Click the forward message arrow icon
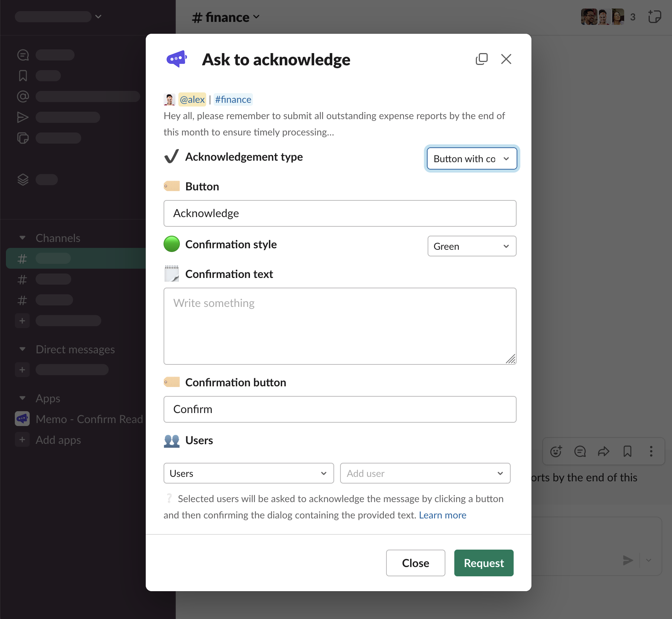This screenshot has width=672, height=619. pyautogui.click(x=603, y=451)
